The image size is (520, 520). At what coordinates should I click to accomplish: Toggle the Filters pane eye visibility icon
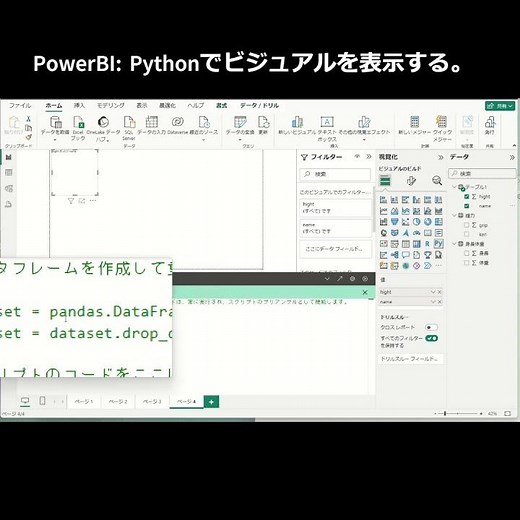[x=357, y=156]
